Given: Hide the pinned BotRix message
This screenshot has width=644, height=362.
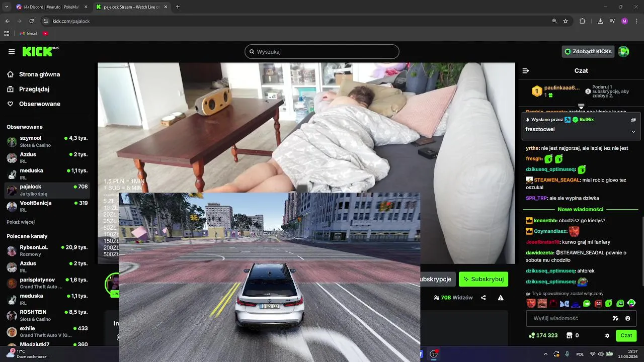Looking at the screenshot, I should (633, 120).
